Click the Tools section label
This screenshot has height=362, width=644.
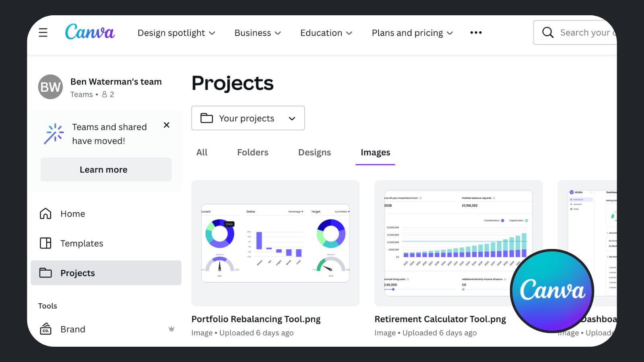click(47, 306)
